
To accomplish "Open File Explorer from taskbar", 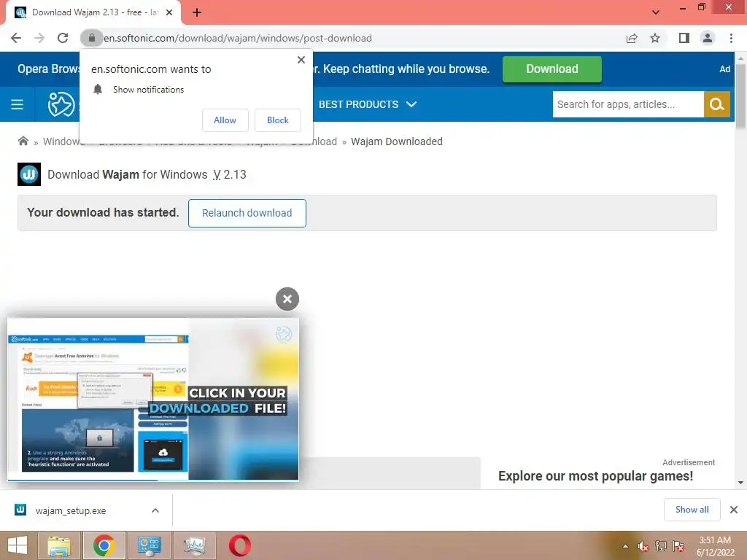I will pos(58,545).
